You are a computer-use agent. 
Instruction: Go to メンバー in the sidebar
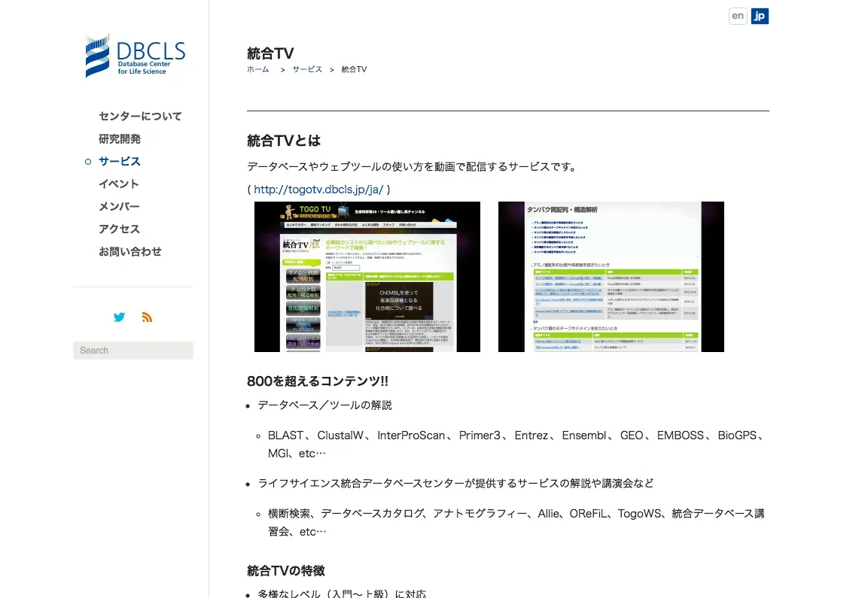coord(119,207)
